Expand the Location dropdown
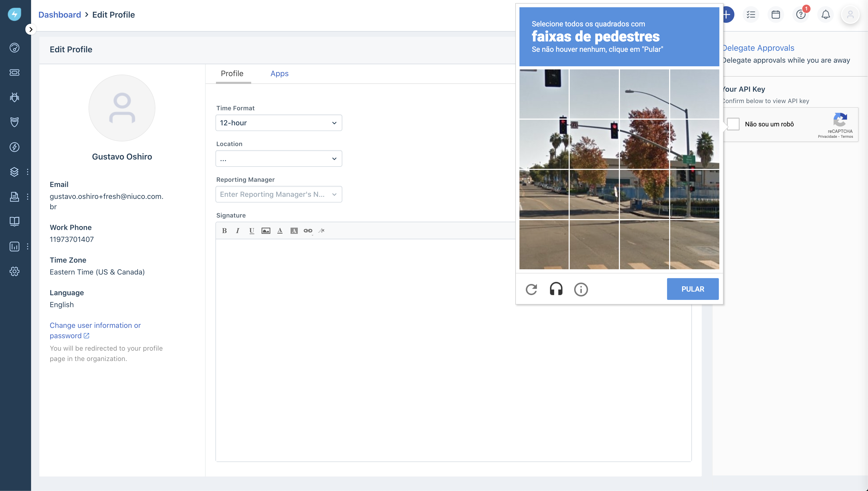Screen dimensions: 868x491 (x=279, y=158)
